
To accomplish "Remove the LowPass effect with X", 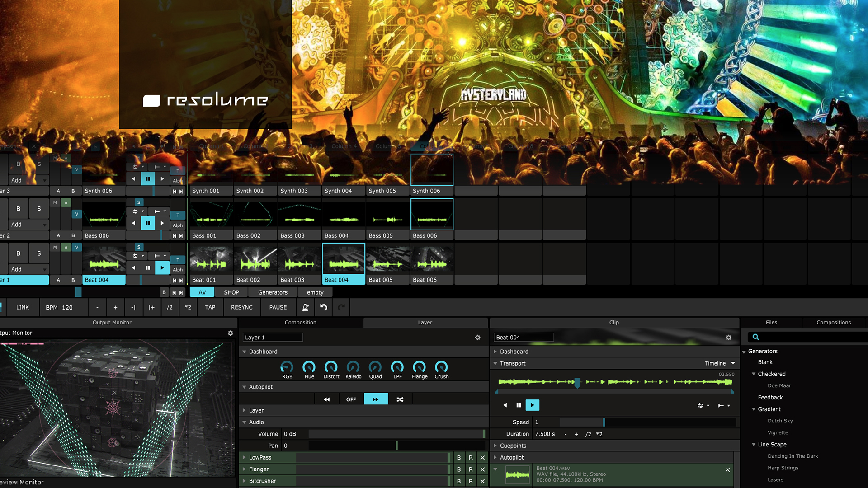I will [x=482, y=458].
